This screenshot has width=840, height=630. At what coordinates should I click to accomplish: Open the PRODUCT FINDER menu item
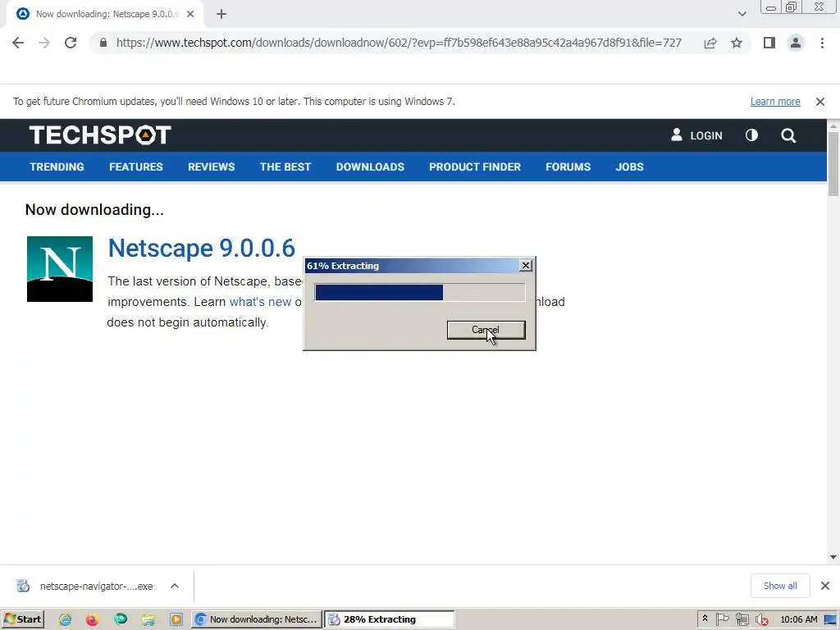pyautogui.click(x=475, y=167)
